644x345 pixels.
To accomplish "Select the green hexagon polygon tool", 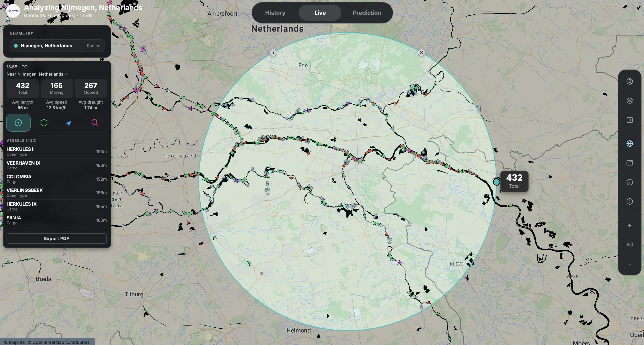I will coord(44,123).
